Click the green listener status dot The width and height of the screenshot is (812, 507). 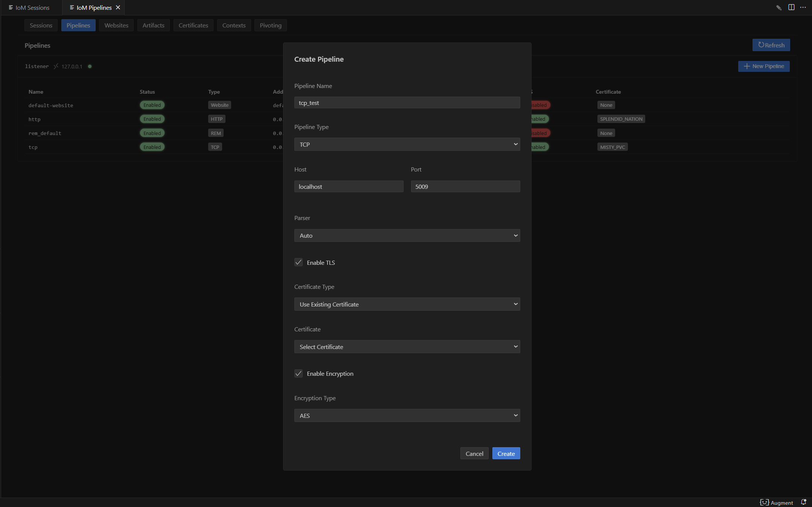90,66
